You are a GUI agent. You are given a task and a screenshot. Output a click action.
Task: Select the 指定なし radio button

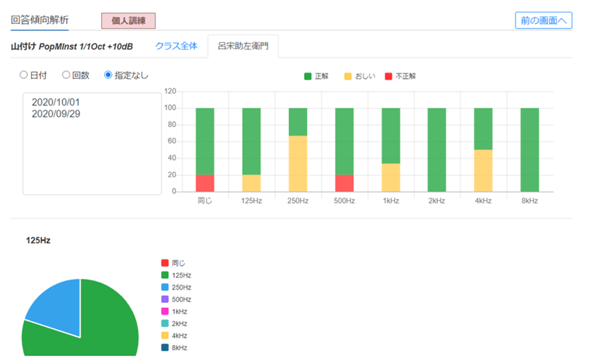107,74
